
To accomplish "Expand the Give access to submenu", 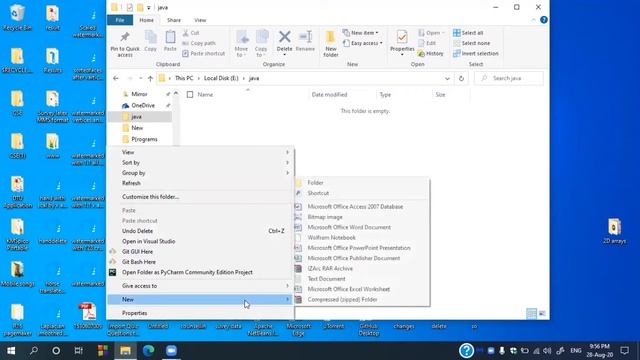I will tap(200, 286).
